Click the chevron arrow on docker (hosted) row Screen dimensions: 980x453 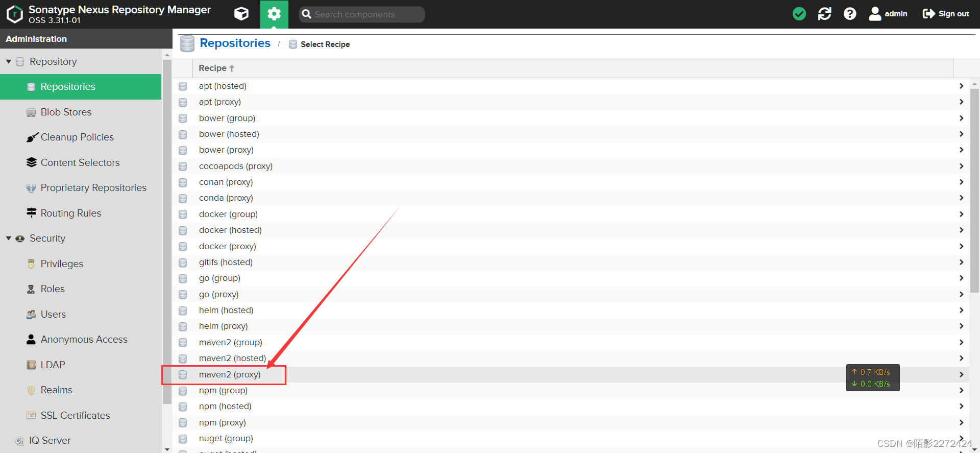961,230
